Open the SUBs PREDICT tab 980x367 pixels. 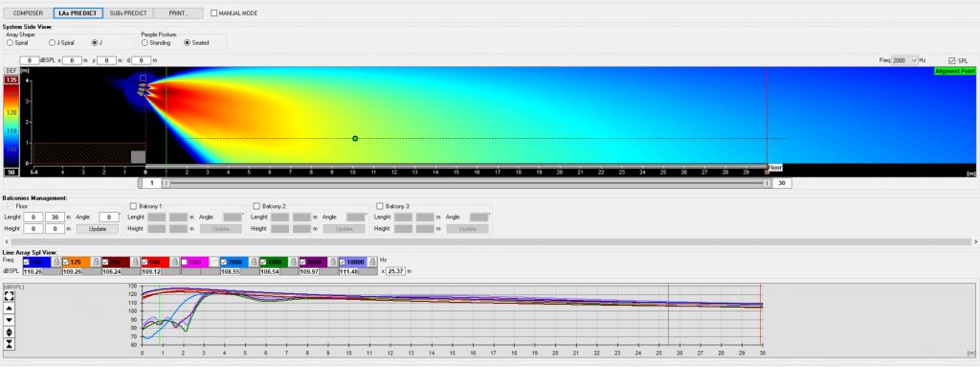[127, 13]
